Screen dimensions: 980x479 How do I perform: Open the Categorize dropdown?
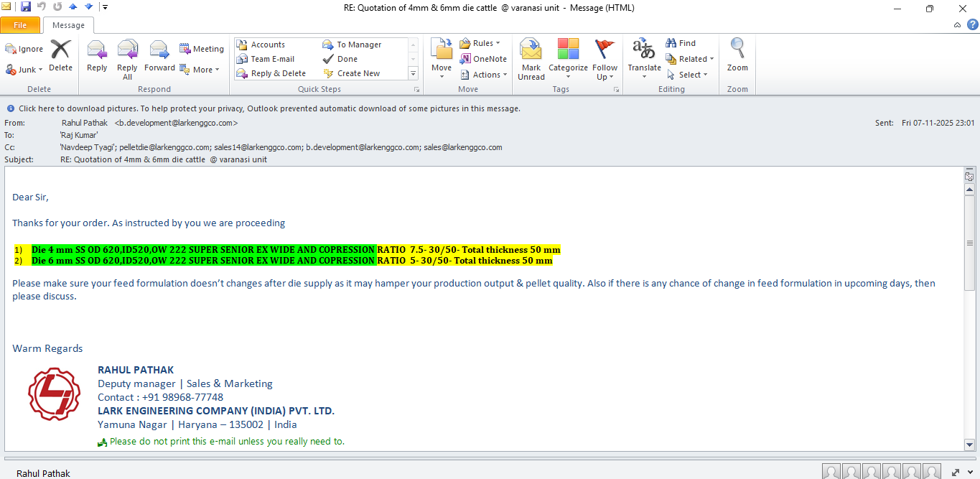click(x=568, y=59)
